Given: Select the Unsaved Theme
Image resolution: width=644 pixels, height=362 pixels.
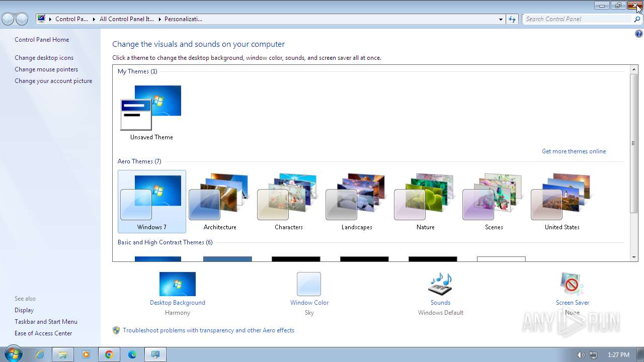Looking at the screenshot, I should pos(151,113).
